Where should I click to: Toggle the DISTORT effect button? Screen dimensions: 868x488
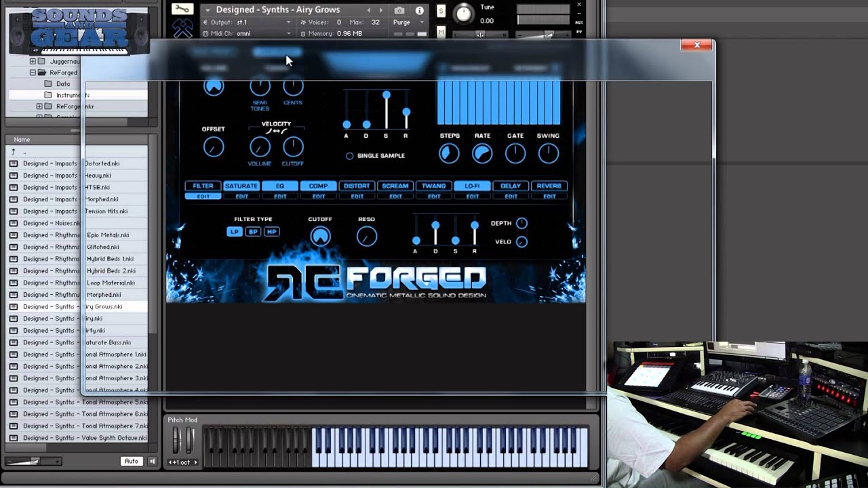357,186
